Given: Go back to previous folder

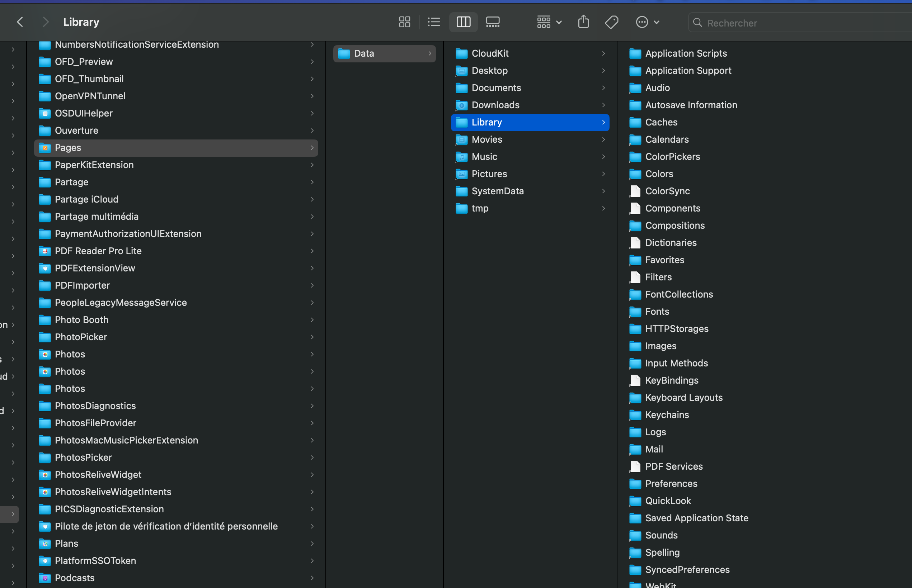Looking at the screenshot, I should coord(20,22).
